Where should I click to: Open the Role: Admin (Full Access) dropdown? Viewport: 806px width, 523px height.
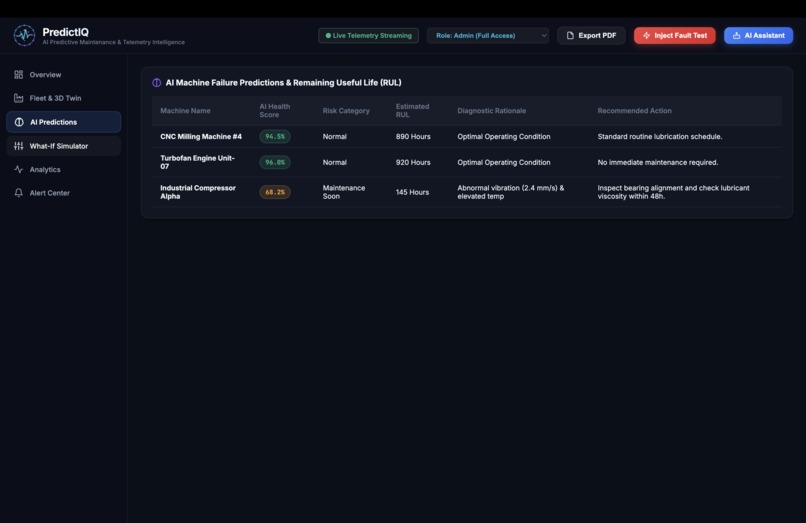(x=488, y=35)
